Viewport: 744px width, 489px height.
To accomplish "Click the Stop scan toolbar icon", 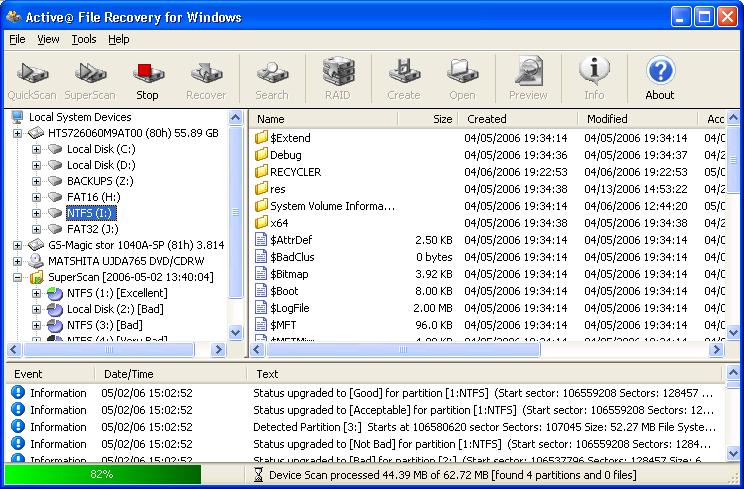I will [147, 78].
